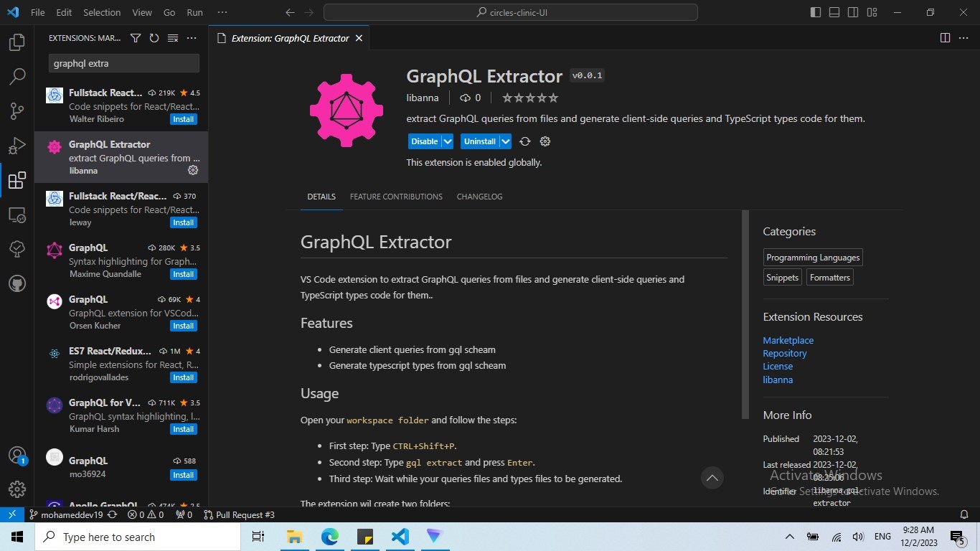Open the Manage gear in activity bar
The image size is (980, 551).
click(17, 490)
